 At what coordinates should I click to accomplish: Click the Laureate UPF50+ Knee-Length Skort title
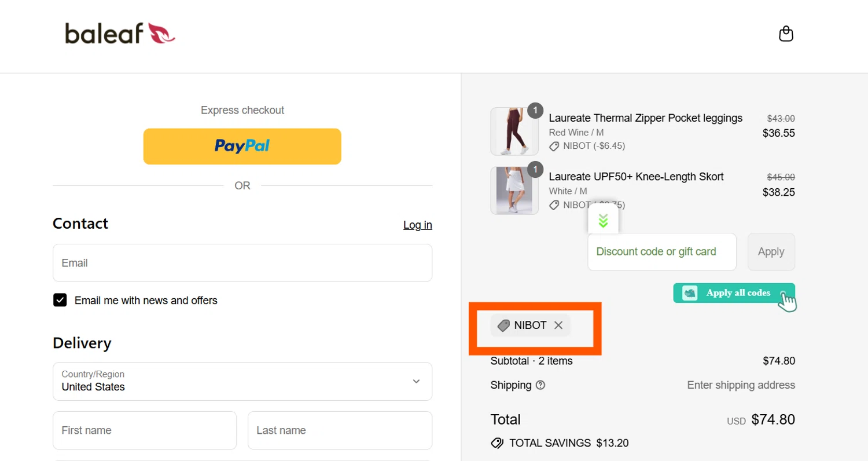tap(637, 177)
